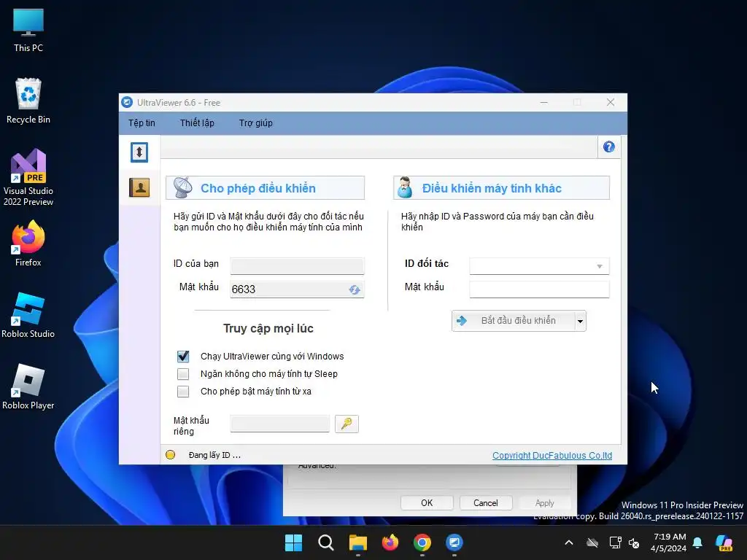The width and height of the screenshot is (747, 560).
Task: Click the network status tray icon
Action: pyautogui.click(x=615, y=542)
